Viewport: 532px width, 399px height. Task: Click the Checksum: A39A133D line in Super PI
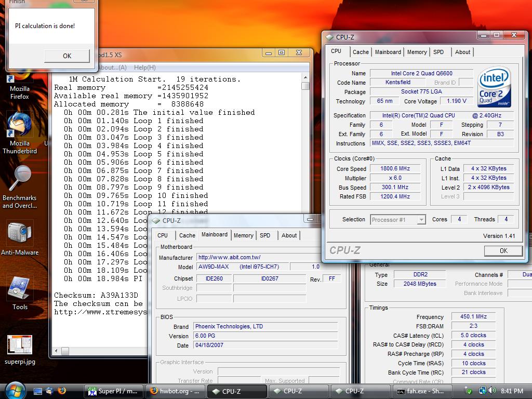pos(96,295)
